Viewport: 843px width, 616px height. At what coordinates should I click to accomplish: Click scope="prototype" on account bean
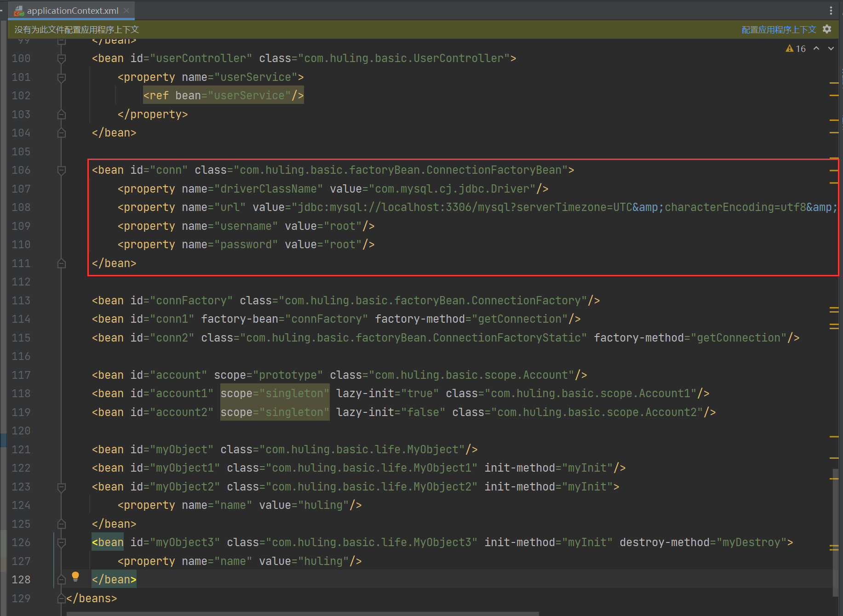tap(269, 375)
